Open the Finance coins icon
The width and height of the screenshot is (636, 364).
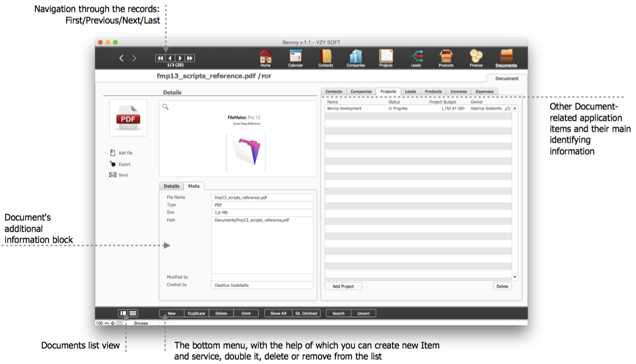(x=476, y=57)
